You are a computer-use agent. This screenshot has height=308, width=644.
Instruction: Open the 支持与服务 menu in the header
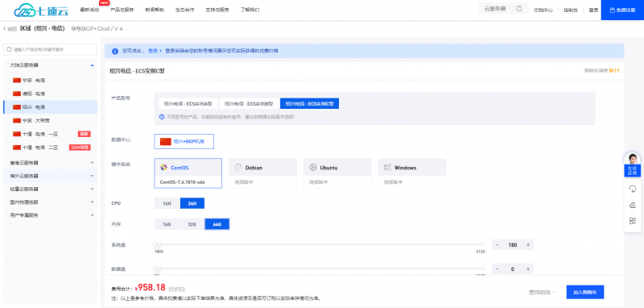pos(217,10)
